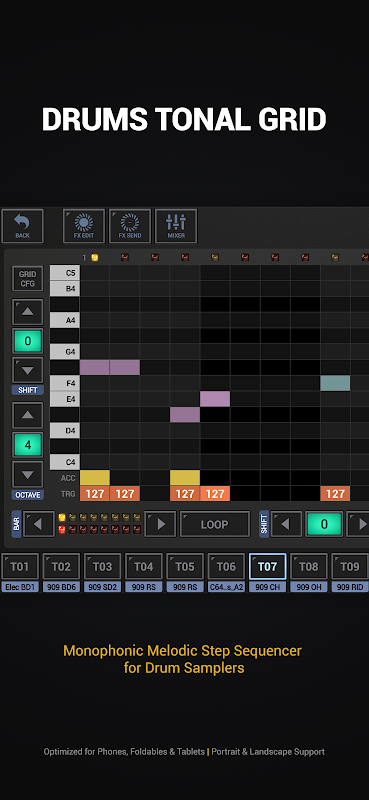Tap the D4 piano key
369x800 pixels.
(x=65, y=431)
